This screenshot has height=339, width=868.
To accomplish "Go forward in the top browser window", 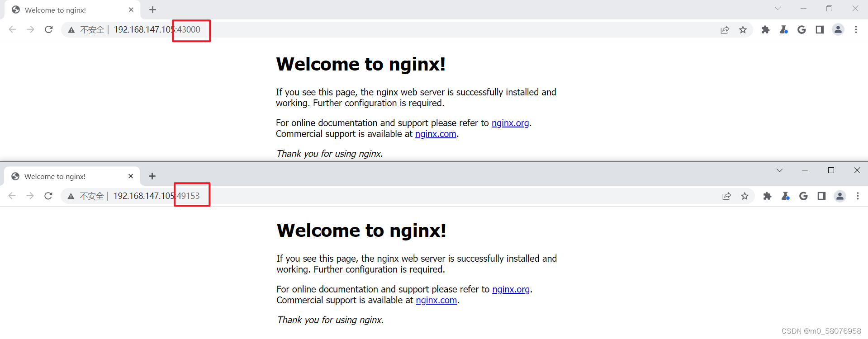I will click(x=30, y=29).
